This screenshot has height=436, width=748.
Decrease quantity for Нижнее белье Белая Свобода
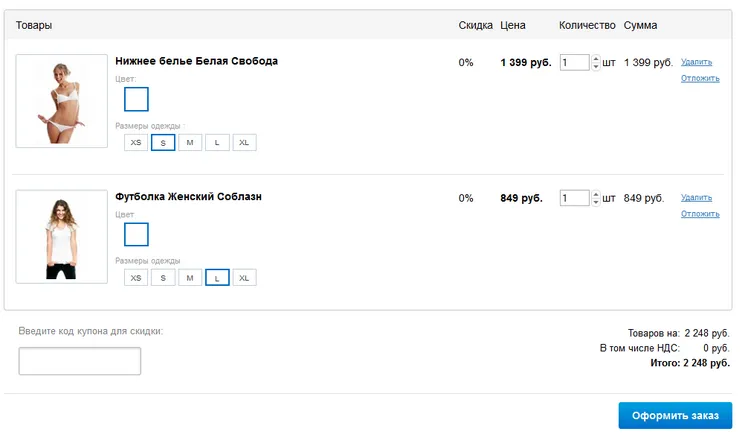point(595,66)
